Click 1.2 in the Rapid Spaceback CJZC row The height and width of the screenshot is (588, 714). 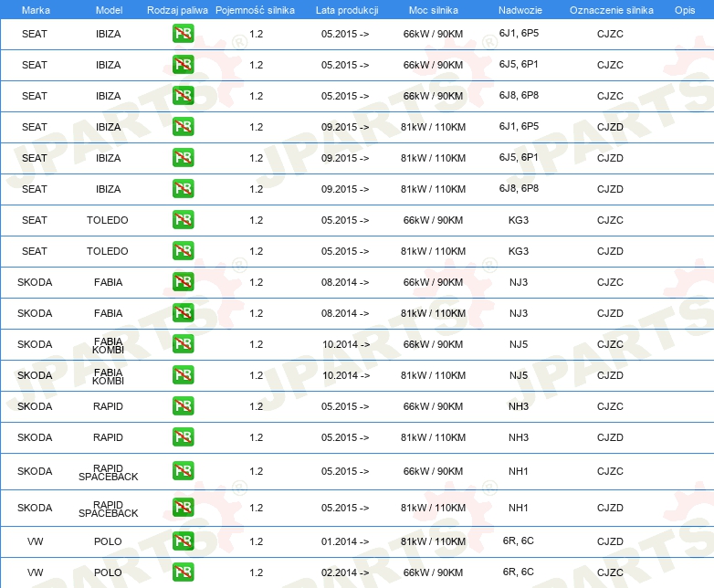[x=256, y=471]
